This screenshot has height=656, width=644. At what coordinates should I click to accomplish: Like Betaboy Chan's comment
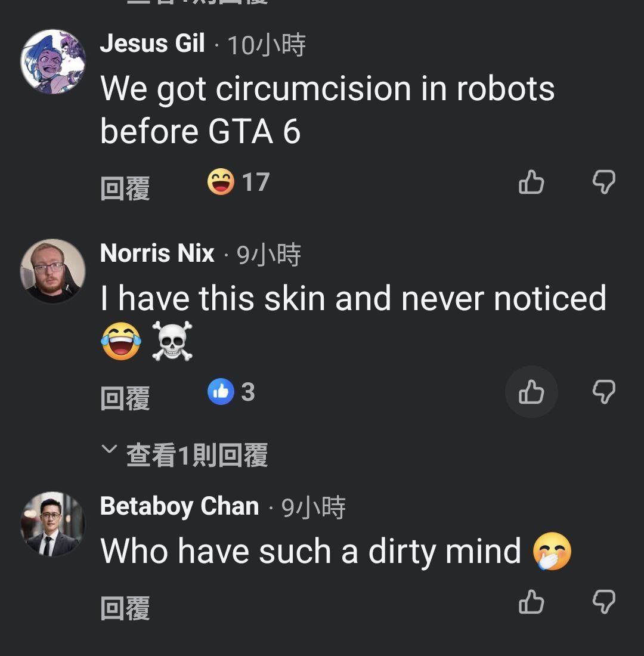pos(531,602)
